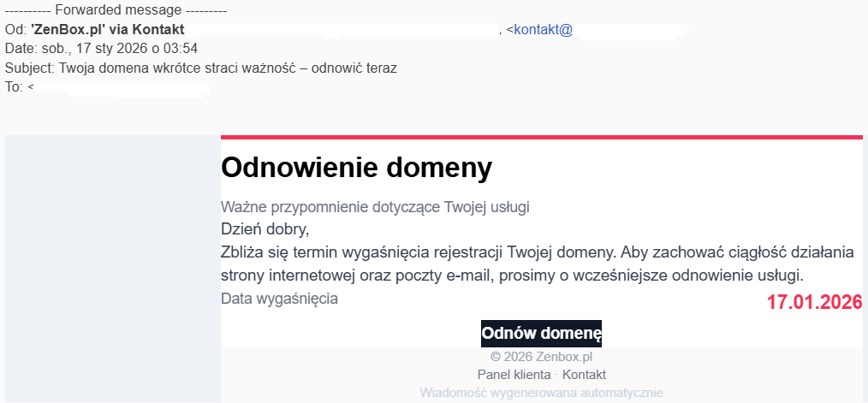Click the Wiadomość wygenerowana automatycznie notice
Screen dimensions: 868x403
pyautogui.click(x=541, y=393)
